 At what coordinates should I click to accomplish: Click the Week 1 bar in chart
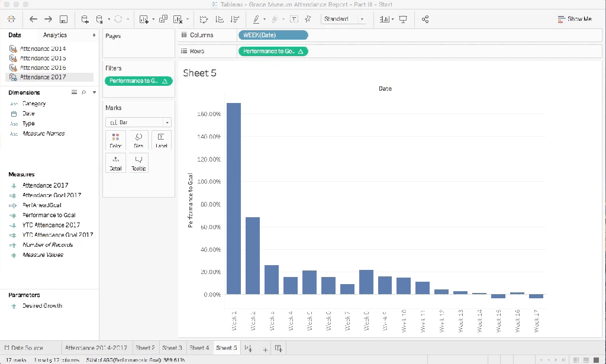(233, 199)
